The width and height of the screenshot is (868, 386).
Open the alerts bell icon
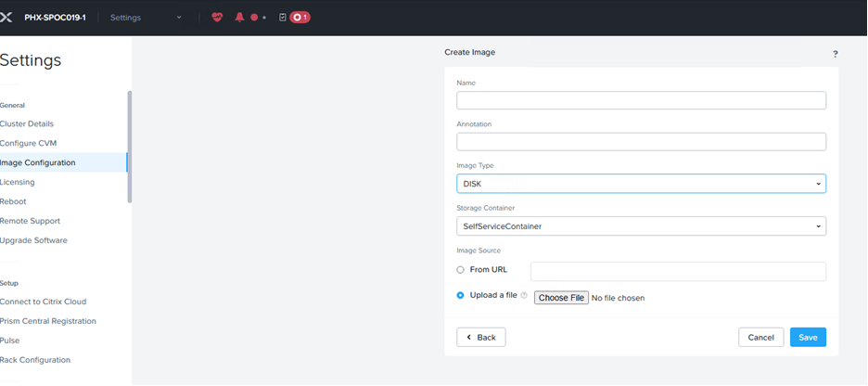pyautogui.click(x=239, y=18)
